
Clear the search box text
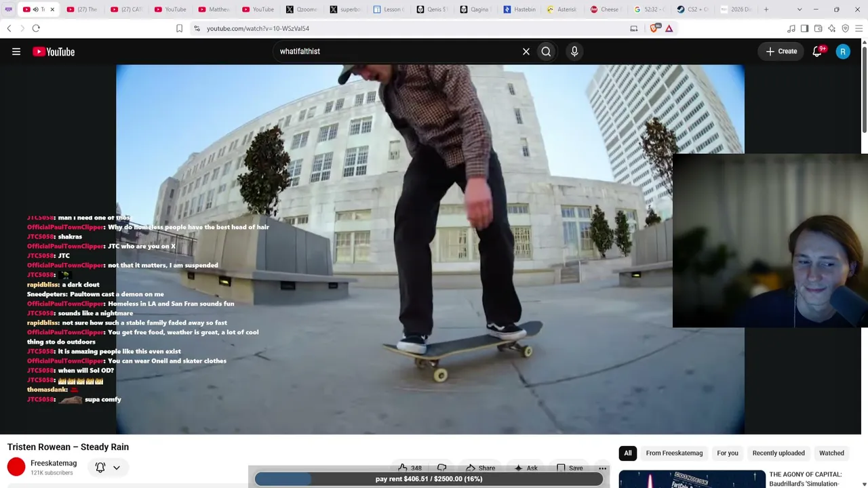pyautogui.click(x=526, y=52)
